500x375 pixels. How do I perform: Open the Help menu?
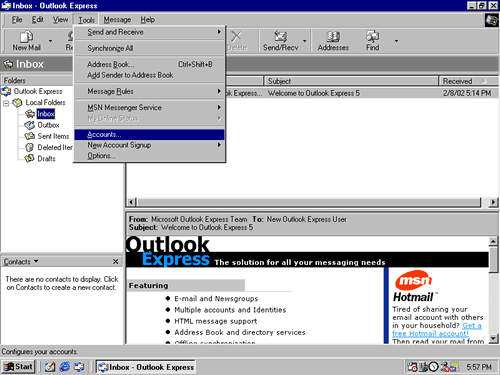[x=147, y=20]
